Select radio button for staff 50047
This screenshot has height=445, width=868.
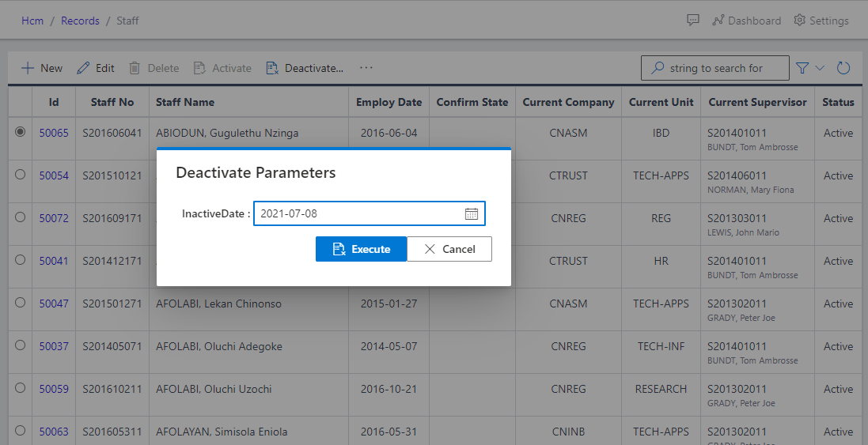point(20,303)
